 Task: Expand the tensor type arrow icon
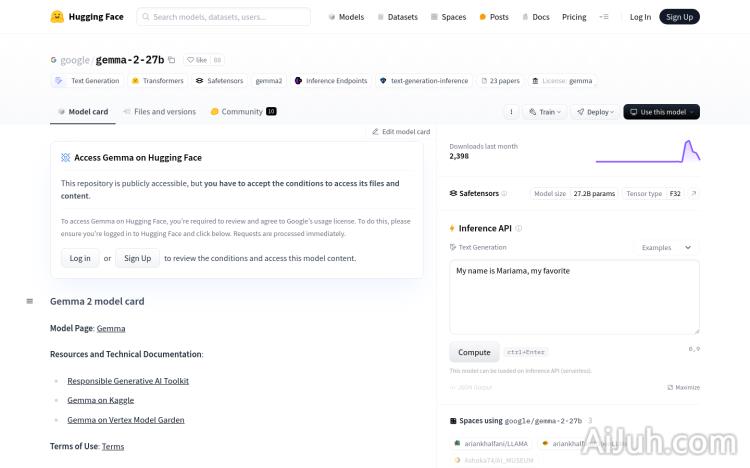pos(694,193)
